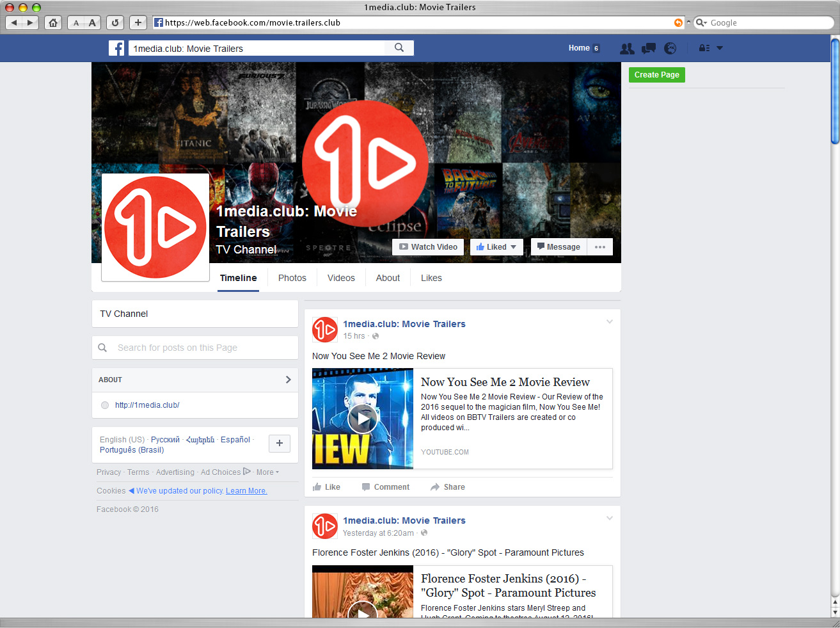Switch to the About tab
The height and width of the screenshot is (628, 840).
(x=388, y=278)
